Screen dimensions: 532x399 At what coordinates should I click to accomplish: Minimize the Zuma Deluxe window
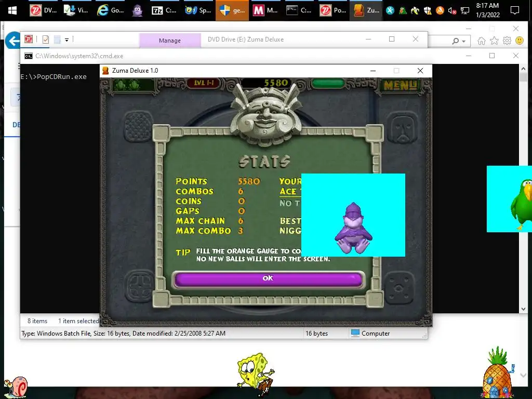tap(373, 71)
